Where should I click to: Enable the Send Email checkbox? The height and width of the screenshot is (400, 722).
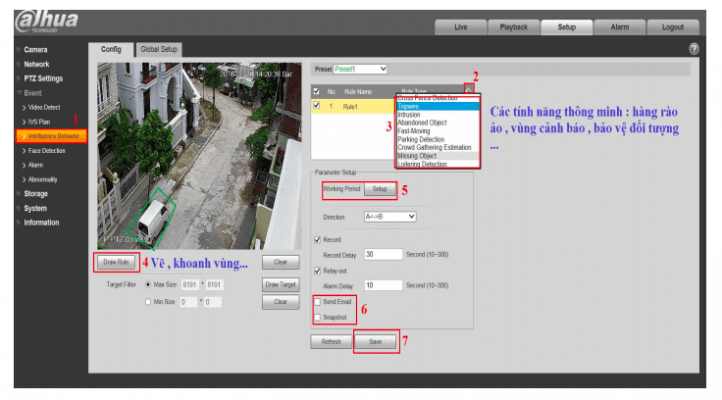[319, 301]
